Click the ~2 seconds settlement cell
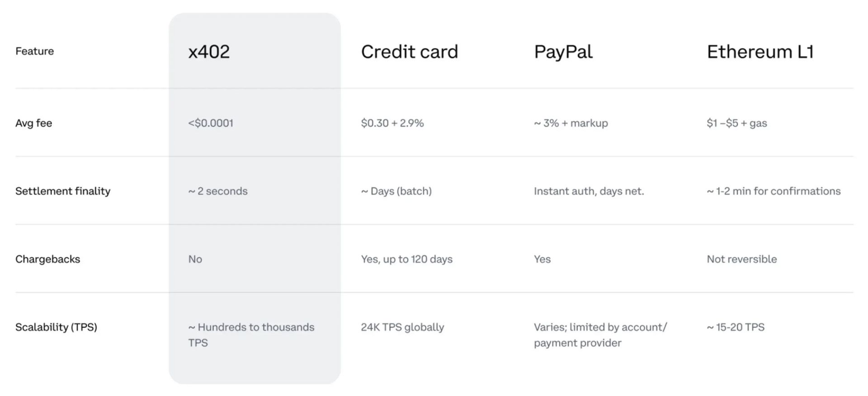The height and width of the screenshot is (396, 868). click(218, 191)
